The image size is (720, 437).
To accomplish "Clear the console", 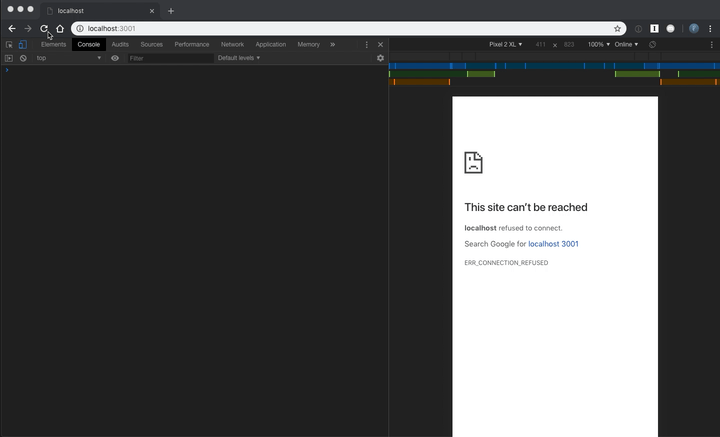I will [x=23, y=58].
